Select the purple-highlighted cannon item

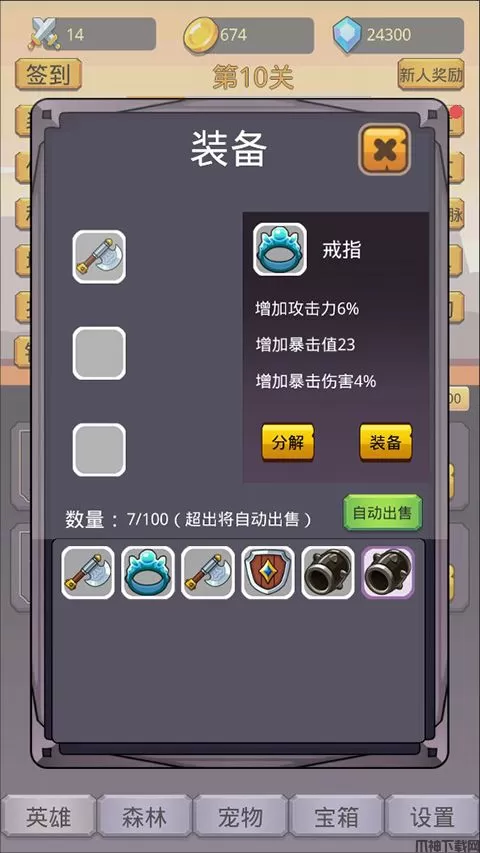pos(388,573)
